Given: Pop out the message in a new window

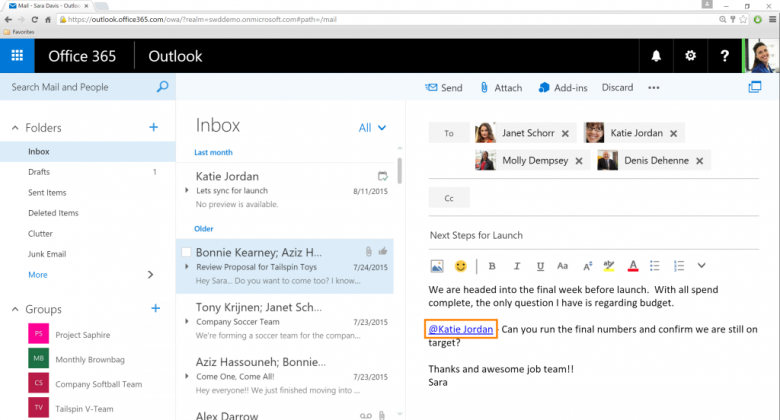Looking at the screenshot, I should (x=755, y=88).
